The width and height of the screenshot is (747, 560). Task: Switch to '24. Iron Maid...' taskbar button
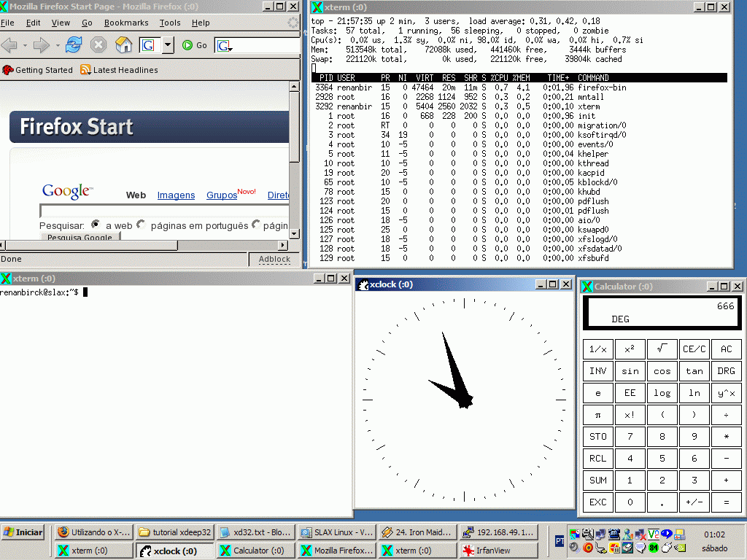click(x=418, y=532)
